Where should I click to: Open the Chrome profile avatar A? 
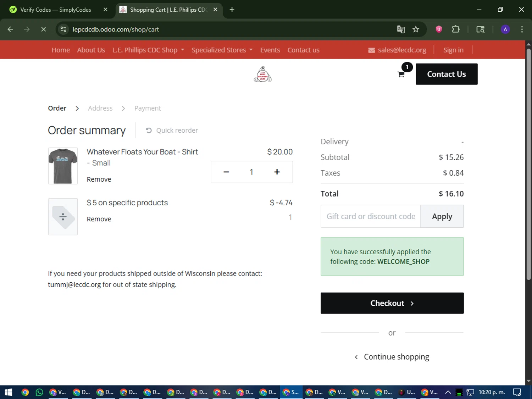pos(505,29)
